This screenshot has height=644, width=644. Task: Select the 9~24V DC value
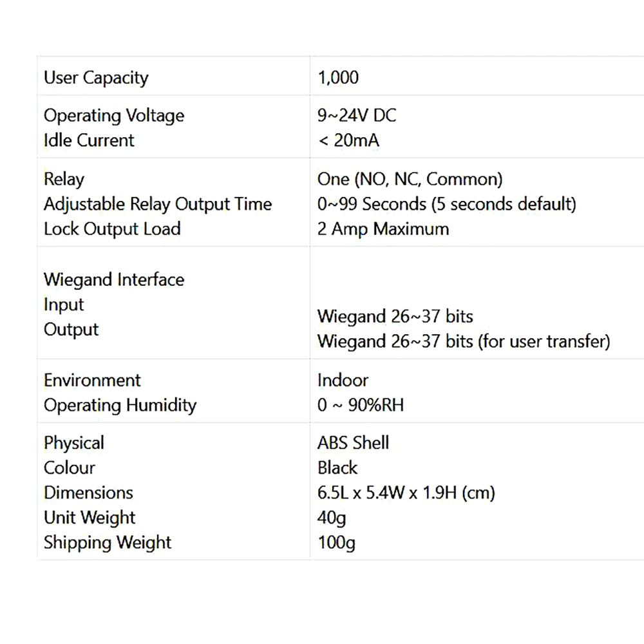357,115
